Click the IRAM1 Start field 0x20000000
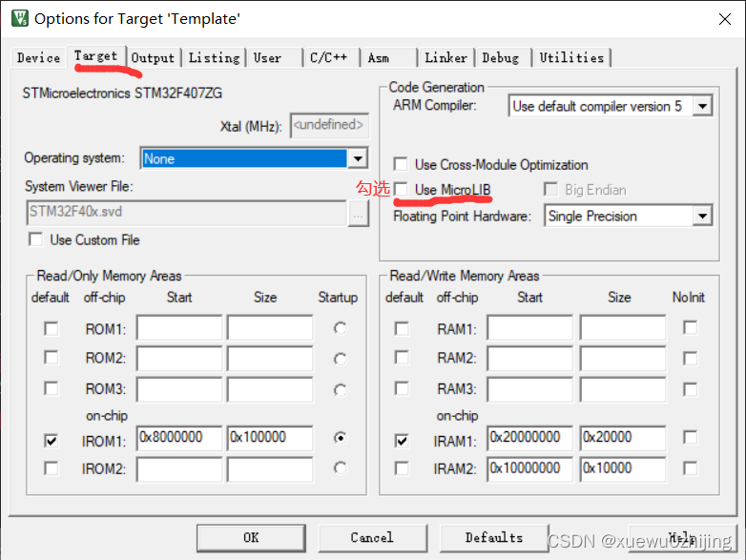Image resolution: width=746 pixels, height=560 pixels. click(529, 438)
